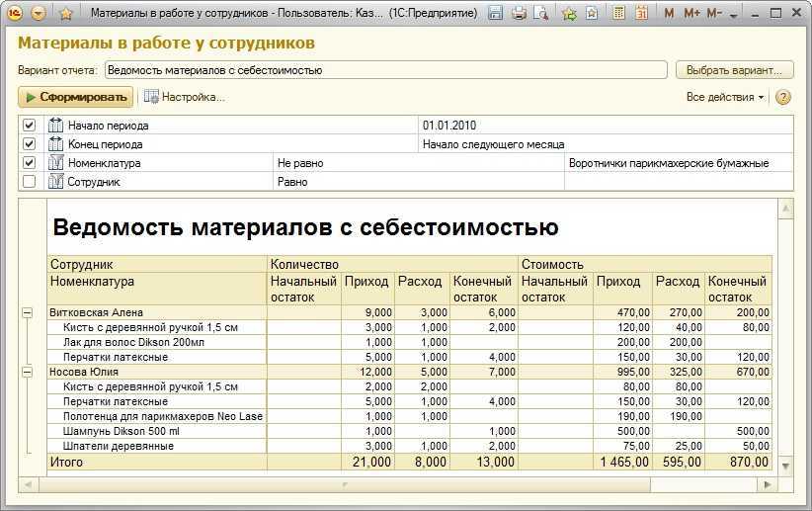Image resolution: width=812 pixels, height=511 pixels.
Task: Open the main 1C application menu arrow
Action: [x=39, y=14]
